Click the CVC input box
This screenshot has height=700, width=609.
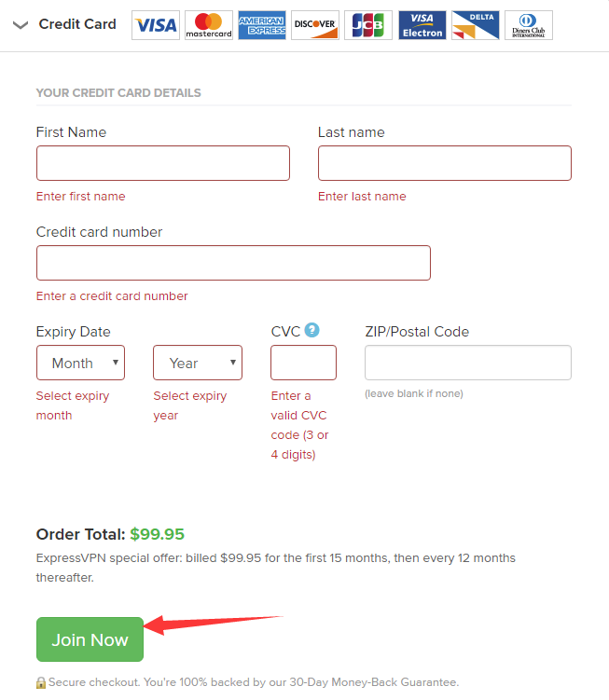(303, 363)
